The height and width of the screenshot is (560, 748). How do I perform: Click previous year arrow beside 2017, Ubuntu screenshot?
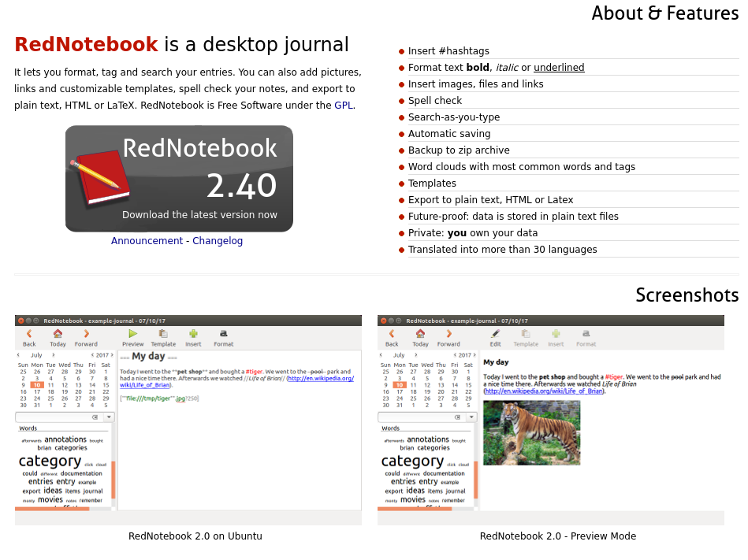(92, 355)
